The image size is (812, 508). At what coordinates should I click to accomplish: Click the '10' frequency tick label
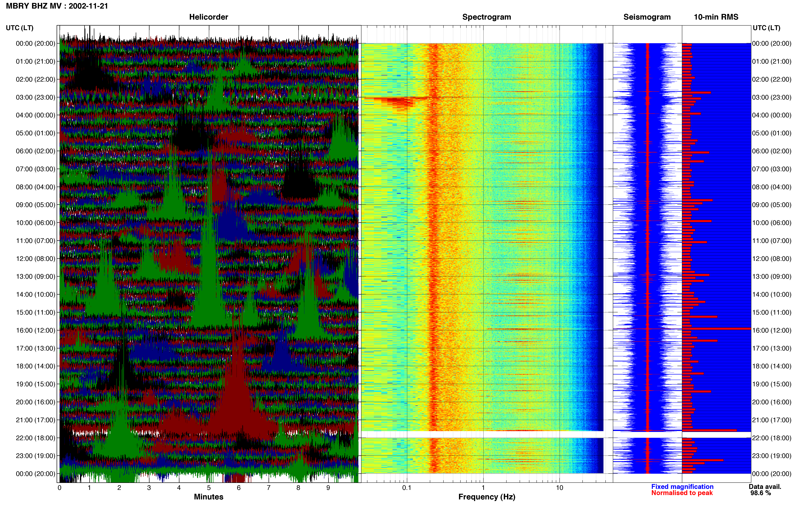tap(559, 487)
